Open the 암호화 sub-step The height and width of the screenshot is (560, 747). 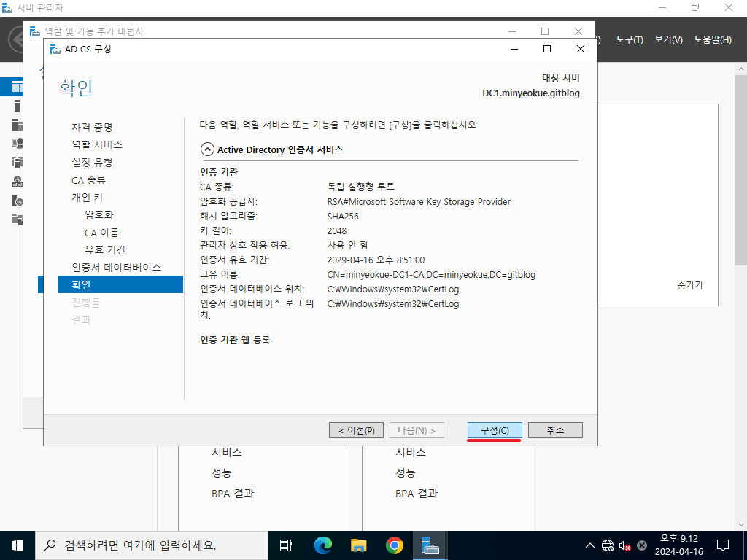click(99, 215)
